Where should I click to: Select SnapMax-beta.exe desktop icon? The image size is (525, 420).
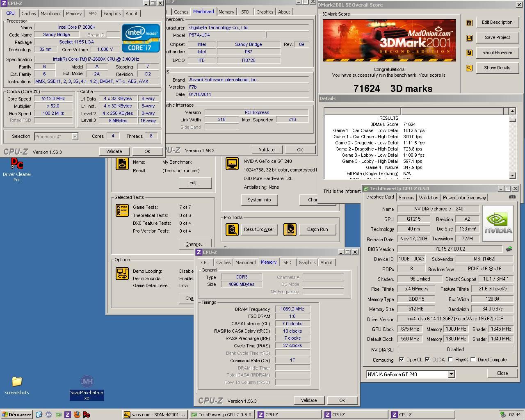(x=87, y=387)
